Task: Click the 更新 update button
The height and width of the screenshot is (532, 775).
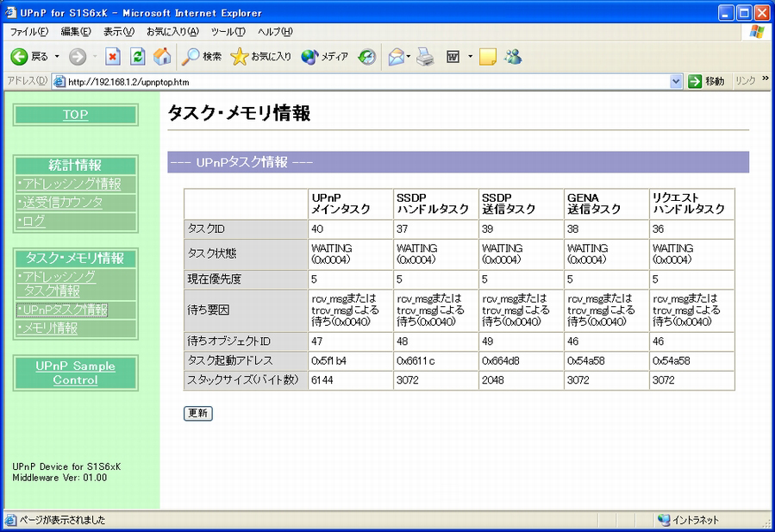Action: pos(198,413)
